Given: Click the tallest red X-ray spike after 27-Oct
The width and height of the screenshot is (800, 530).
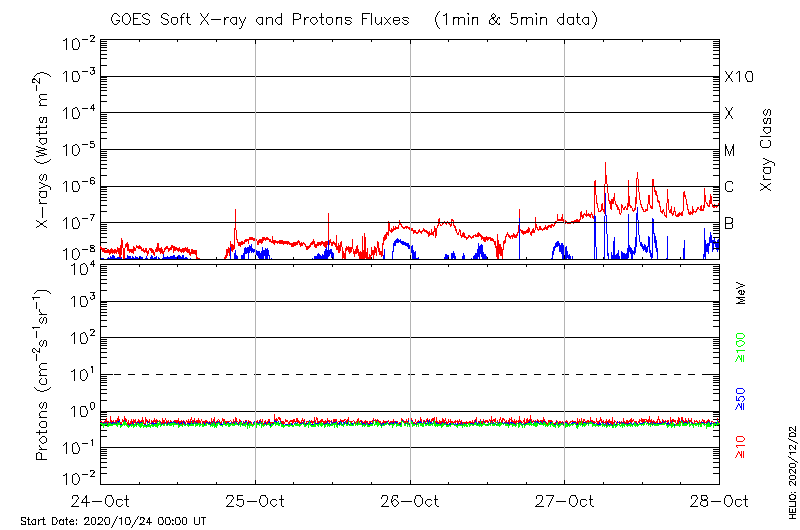Looking at the screenshot, I should (605, 166).
